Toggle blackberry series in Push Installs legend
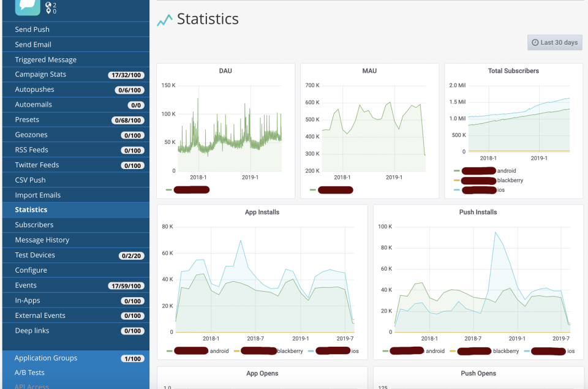Viewport: 588px width, 389px height. [505, 351]
